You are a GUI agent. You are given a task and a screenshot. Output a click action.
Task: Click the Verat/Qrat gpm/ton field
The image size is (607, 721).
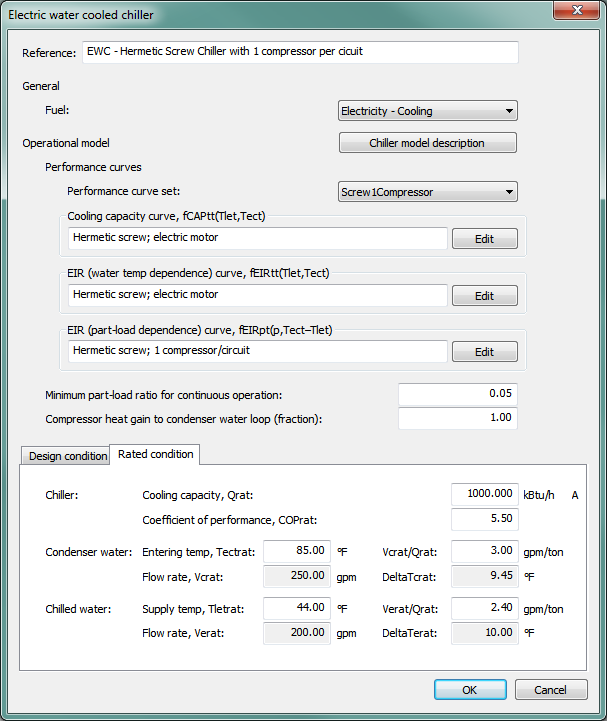[x=484, y=608]
